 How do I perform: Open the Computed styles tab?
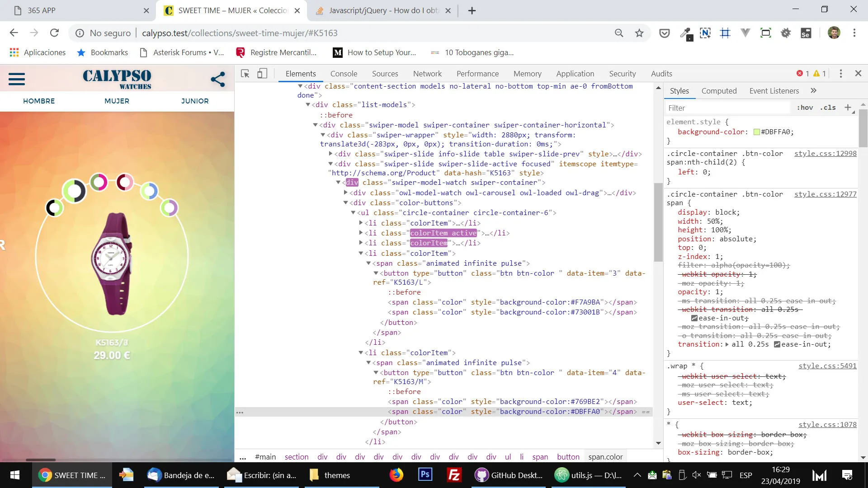click(719, 91)
